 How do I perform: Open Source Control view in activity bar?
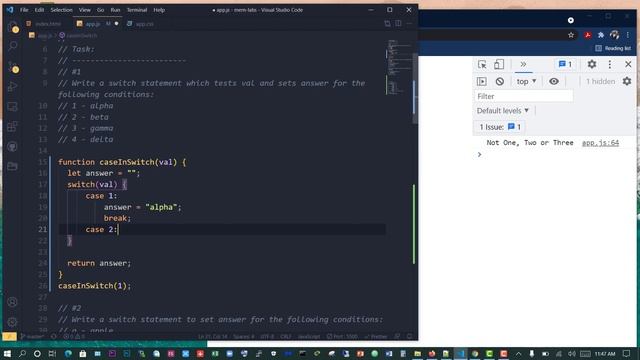[13, 67]
